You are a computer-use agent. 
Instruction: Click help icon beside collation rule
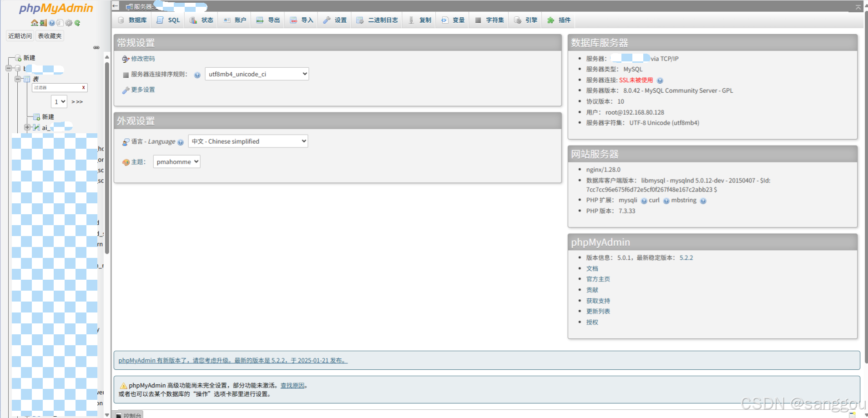tap(197, 75)
